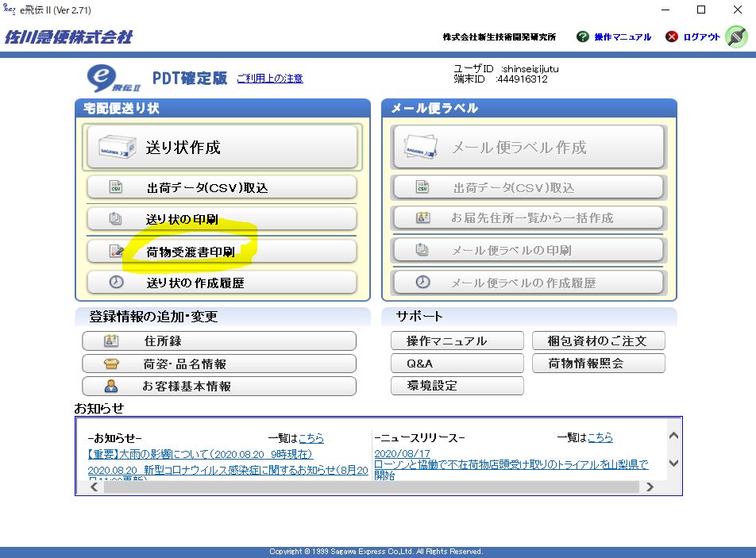
Task: Click the Q&A support button
Action: tap(457, 364)
